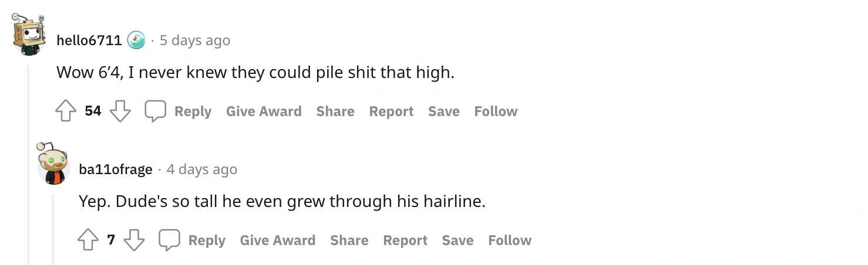The width and height of the screenshot is (868, 265).
Task: Save ba11ofrage's reply
Action: tap(457, 240)
